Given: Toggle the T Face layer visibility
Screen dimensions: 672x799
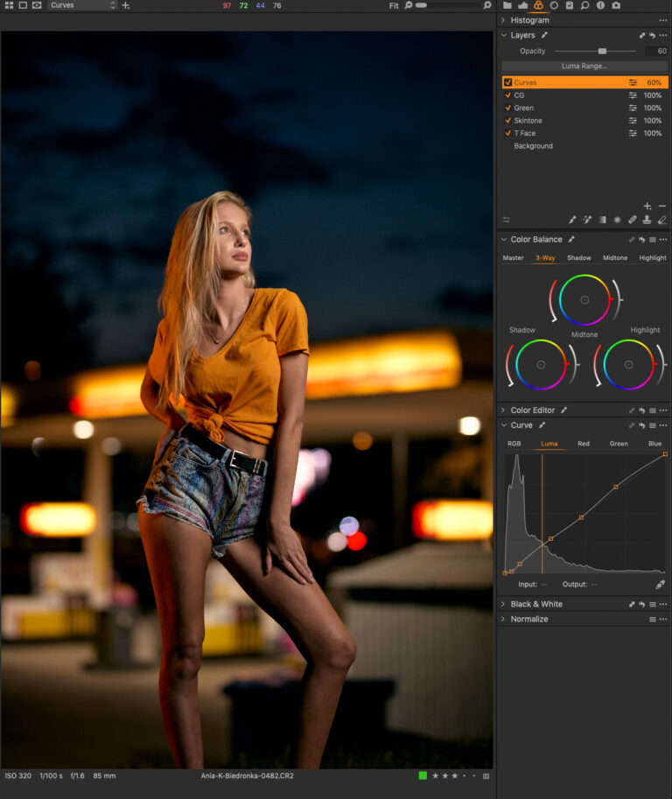Looking at the screenshot, I should (507, 133).
